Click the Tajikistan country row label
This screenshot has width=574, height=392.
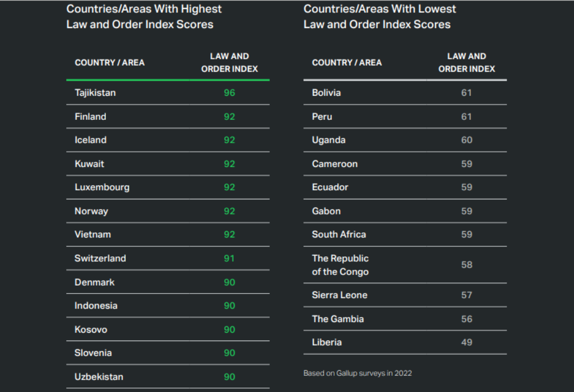[x=95, y=92]
